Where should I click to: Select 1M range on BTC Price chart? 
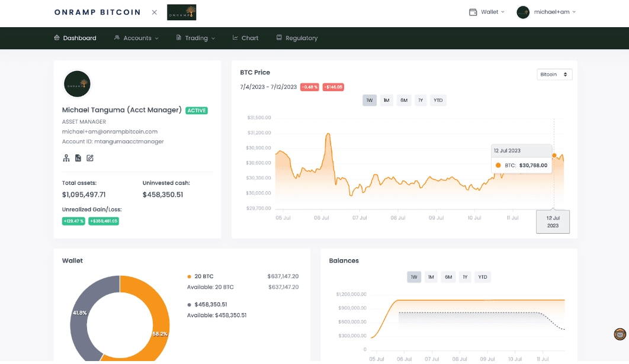pyautogui.click(x=386, y=101)
